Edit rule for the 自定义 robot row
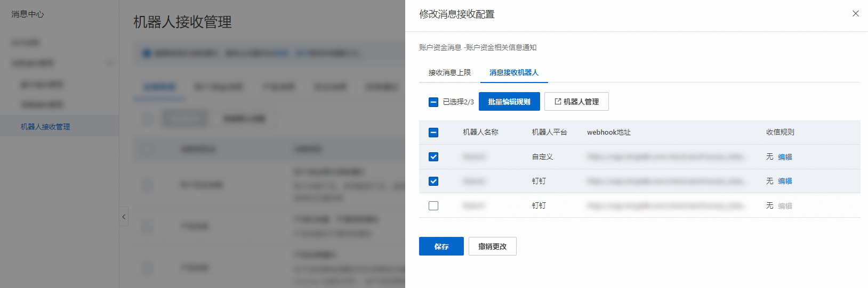This screenshot has height=288, width=868. (x=785, y=157)
